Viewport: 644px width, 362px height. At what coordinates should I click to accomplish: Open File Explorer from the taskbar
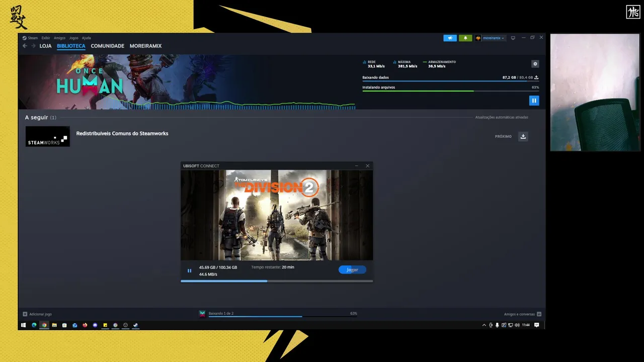coord(54,325)
